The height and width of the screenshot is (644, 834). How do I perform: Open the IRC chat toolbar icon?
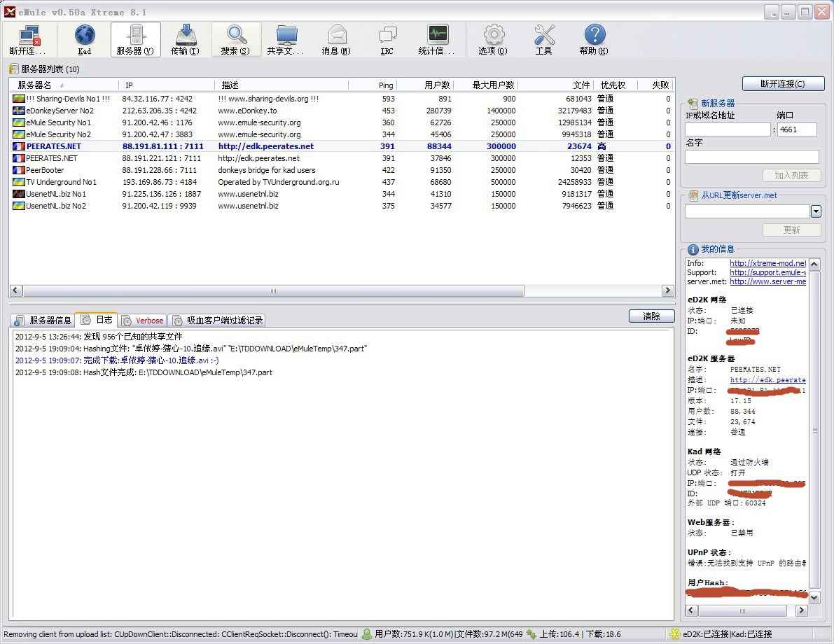click(387, 39)
